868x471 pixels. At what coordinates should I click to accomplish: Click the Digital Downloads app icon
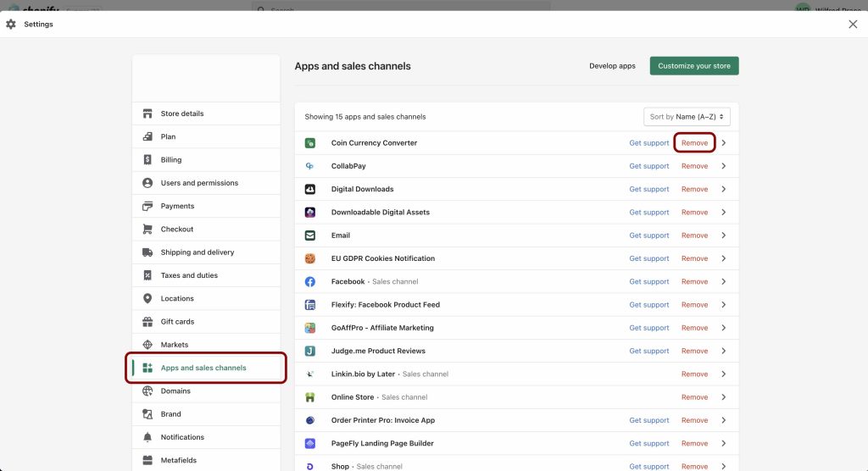310,189
